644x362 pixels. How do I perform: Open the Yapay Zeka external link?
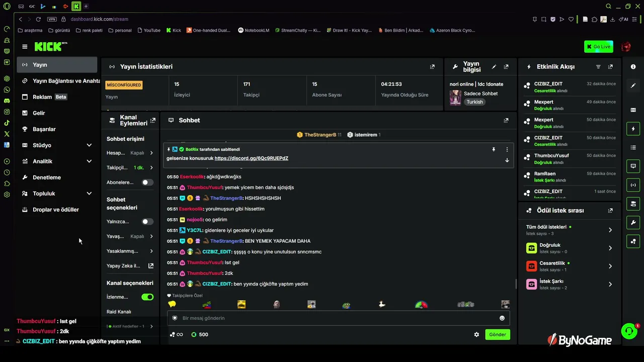coord(130,265)
